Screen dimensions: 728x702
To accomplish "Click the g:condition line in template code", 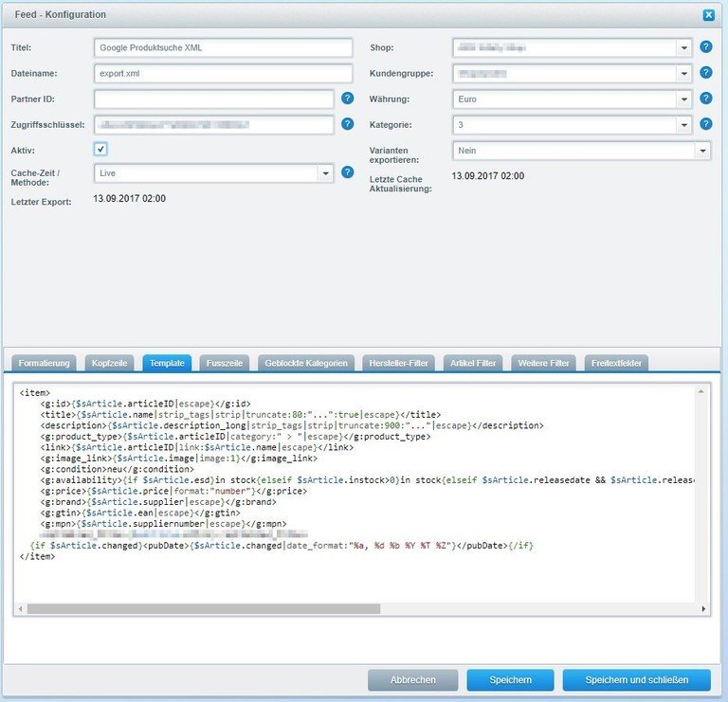I will click(117, 469).
